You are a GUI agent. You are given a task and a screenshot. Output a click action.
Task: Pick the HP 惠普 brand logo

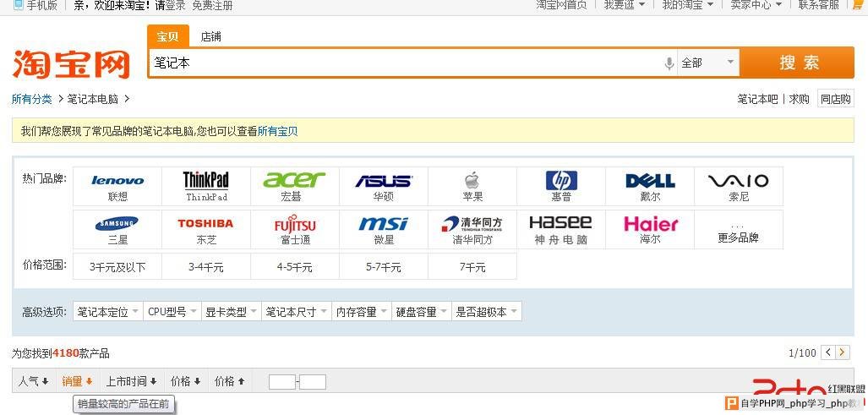[x=561, y=180]
